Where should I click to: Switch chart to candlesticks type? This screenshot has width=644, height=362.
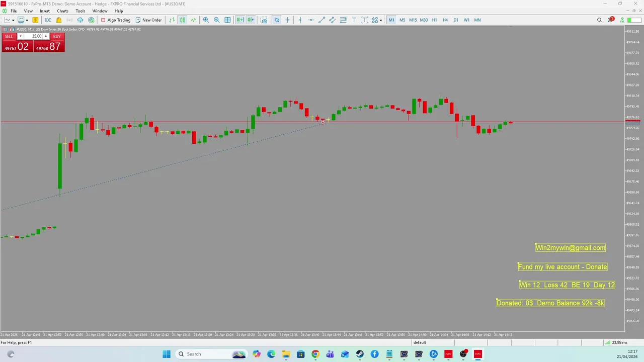pos(183,20)
